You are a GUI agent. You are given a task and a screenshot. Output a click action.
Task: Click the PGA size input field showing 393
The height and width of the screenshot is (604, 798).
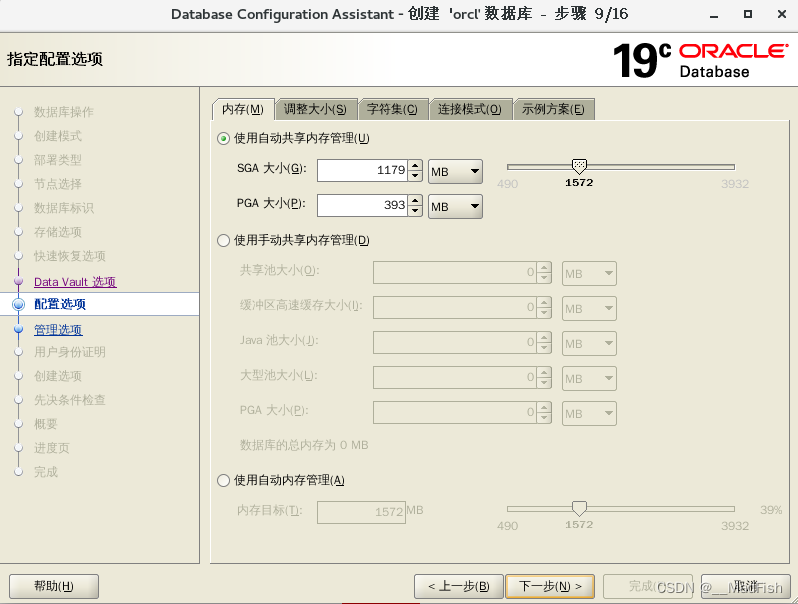pyautogui.click(x=362, y=206)
